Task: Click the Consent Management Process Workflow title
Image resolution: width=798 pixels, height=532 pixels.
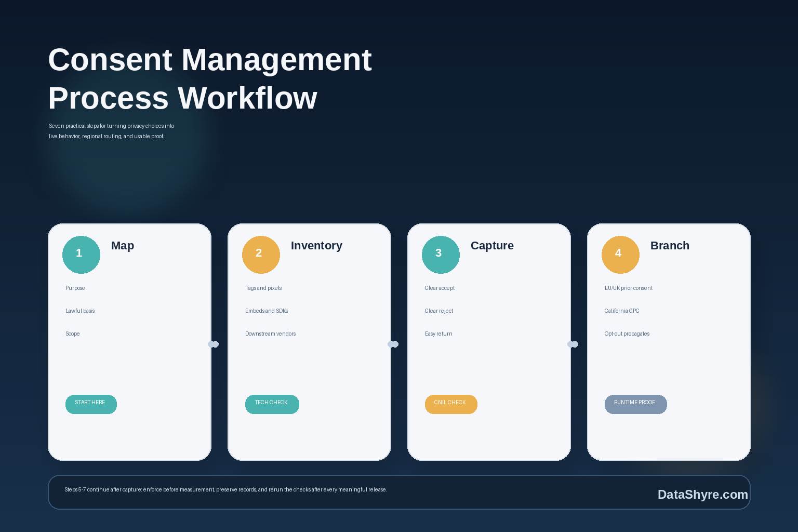Action: coord(210,78)
